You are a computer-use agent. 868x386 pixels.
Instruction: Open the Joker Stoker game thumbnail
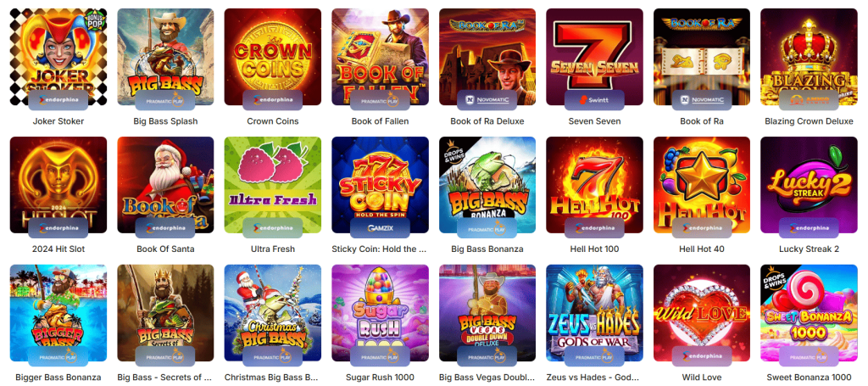click(x=58, y=57)
